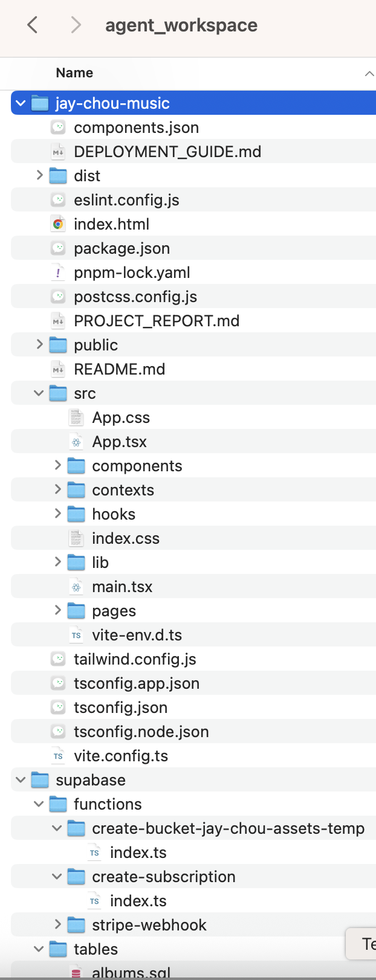Screen dimensions: 376x980
Task: Click the package.json file icon
Action: (x=58, y=248)
